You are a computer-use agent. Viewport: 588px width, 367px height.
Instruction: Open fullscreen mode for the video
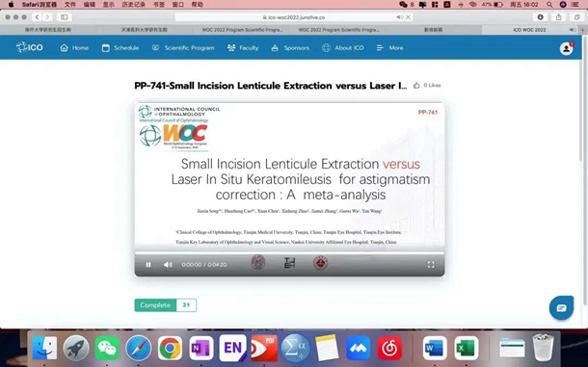pyautogui.click(x=431, y=265)
